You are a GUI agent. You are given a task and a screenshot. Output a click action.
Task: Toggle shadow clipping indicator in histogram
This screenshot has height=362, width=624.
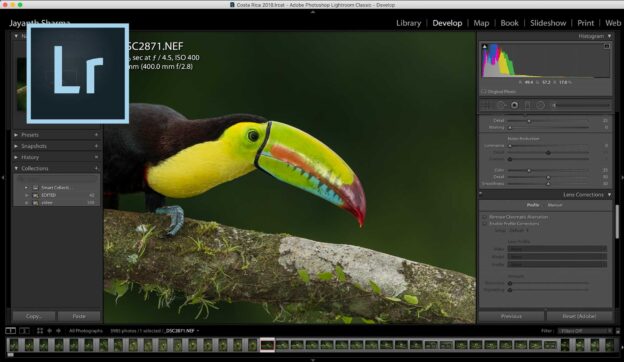[x=485, y=47]
